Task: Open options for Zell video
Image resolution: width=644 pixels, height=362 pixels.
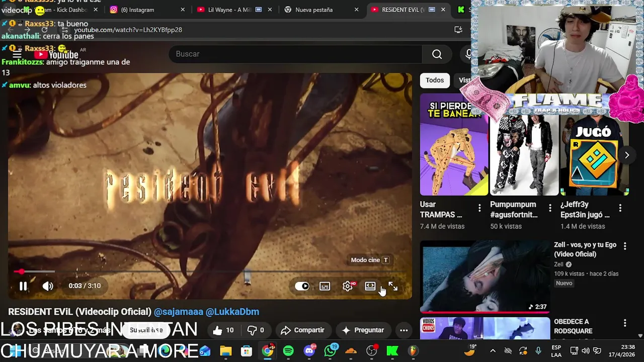Action: [x=625, y=246]
